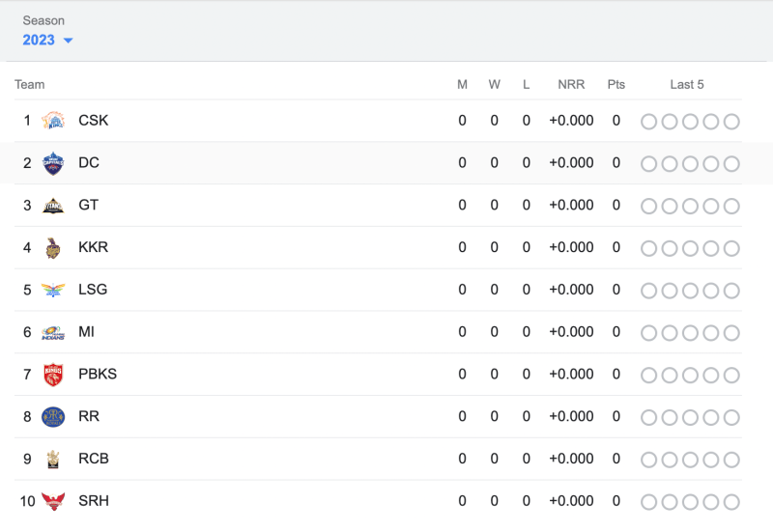Click last Last 5 circle for DC
Viewport: 773px width, 532px height.
[731, 164]
